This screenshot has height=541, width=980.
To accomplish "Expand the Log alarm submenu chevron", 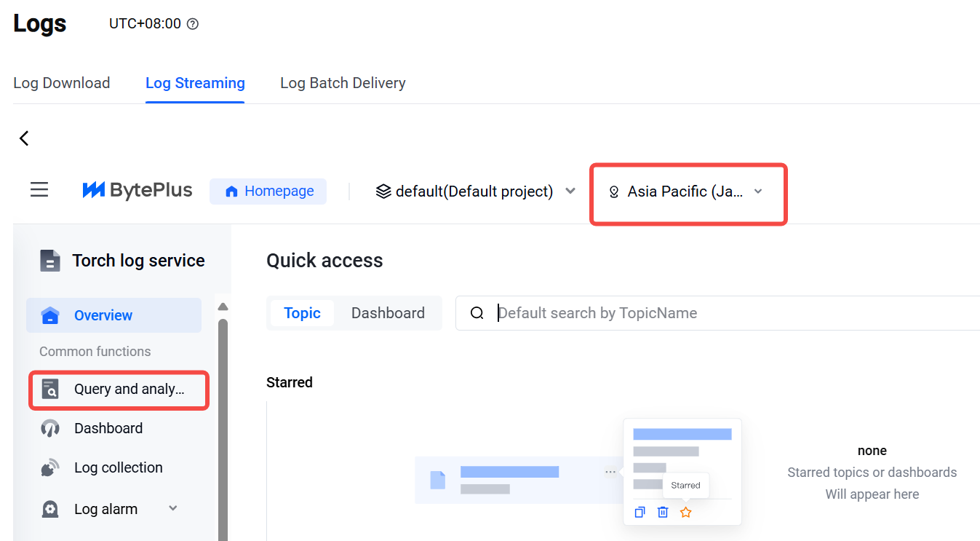I will point(173,508).
